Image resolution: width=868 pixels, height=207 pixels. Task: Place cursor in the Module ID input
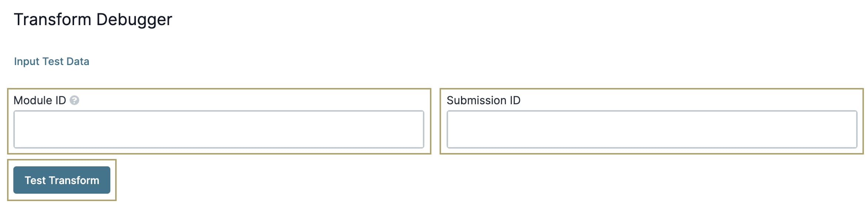click(x=219, y=129)
